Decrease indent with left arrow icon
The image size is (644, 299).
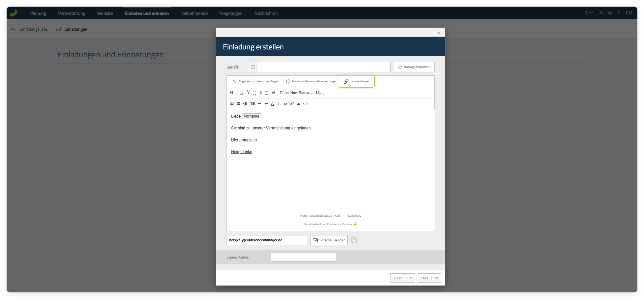pyautogui.click(x=259, y=103)
